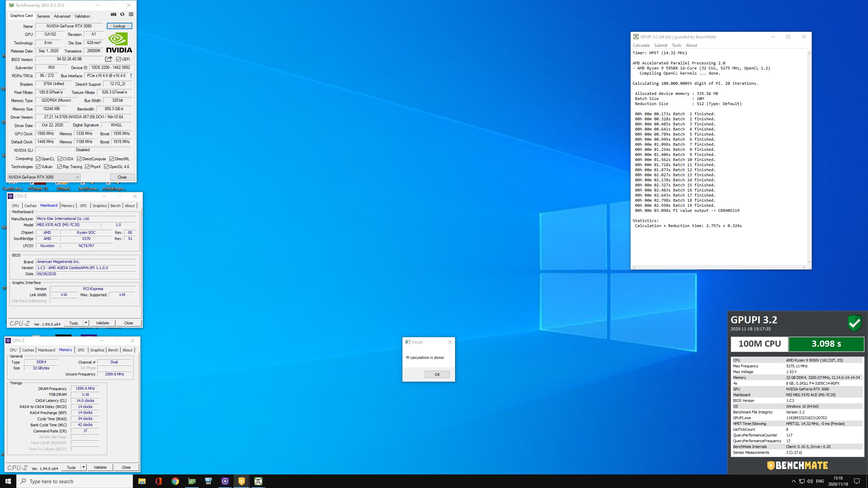The image size is (868, 488).
Task: Expand Tools dropdown arrow in CPU-Z Mainboard window
Action: [86, 323]
